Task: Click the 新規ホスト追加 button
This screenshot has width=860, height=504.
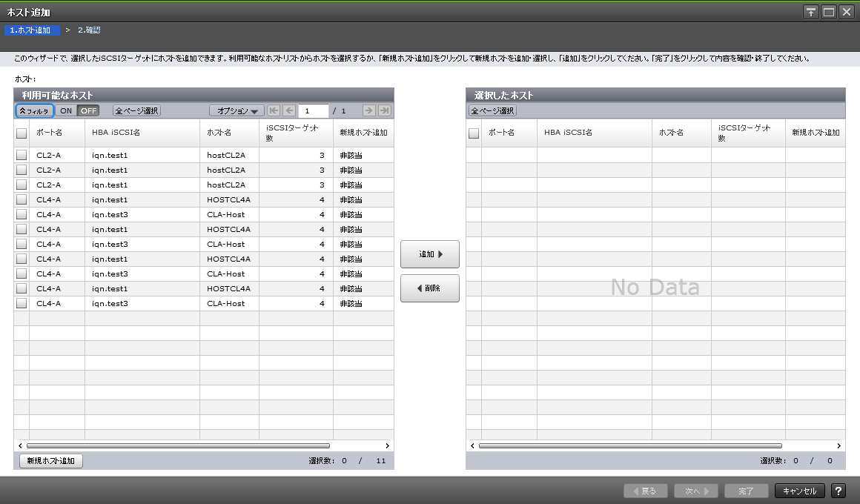Action: 50,460
